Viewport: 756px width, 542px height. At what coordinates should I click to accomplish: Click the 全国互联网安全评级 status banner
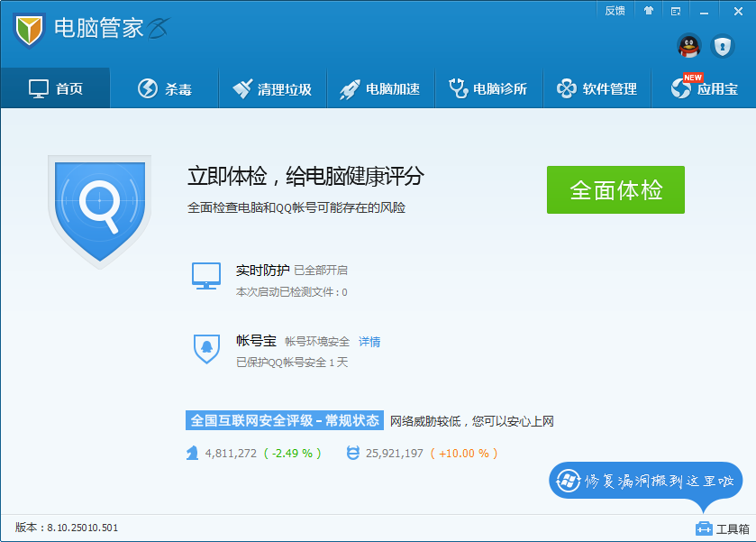click(x=285, y=420)
